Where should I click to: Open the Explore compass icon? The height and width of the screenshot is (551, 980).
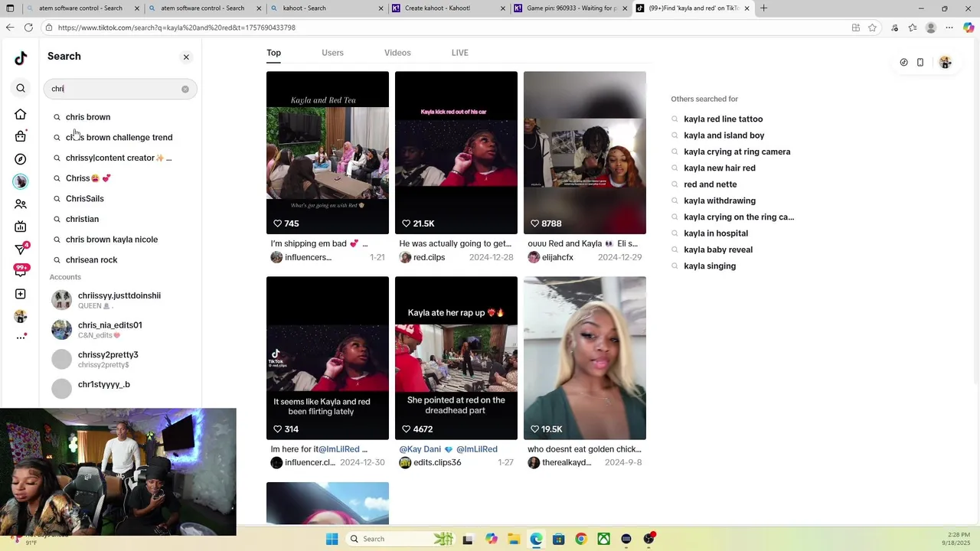[21, 159]
